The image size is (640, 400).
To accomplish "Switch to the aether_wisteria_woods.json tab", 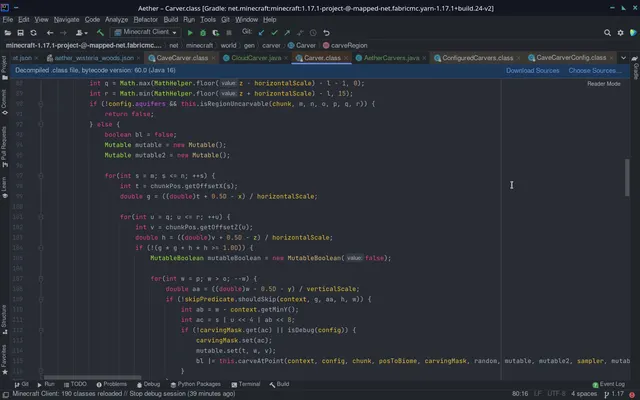I will [94, 58].
